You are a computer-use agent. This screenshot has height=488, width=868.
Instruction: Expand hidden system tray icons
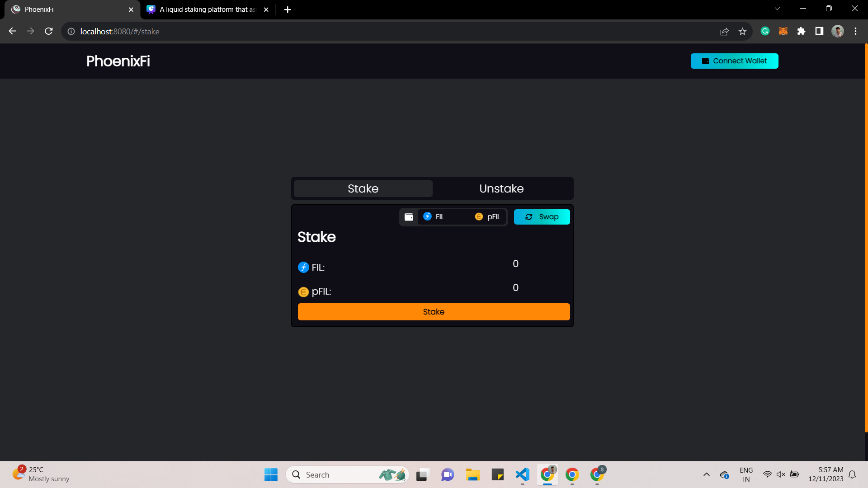click(706, 474)
